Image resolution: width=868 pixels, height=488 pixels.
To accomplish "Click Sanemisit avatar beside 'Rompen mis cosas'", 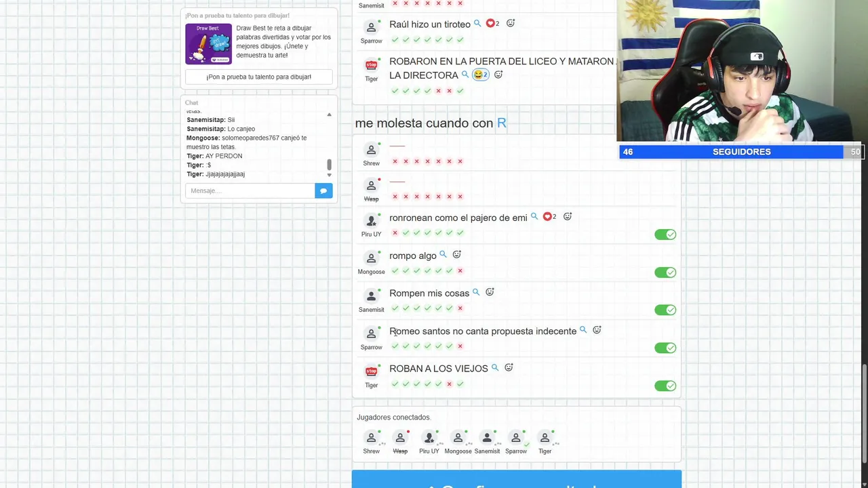I will coord(371,296).
